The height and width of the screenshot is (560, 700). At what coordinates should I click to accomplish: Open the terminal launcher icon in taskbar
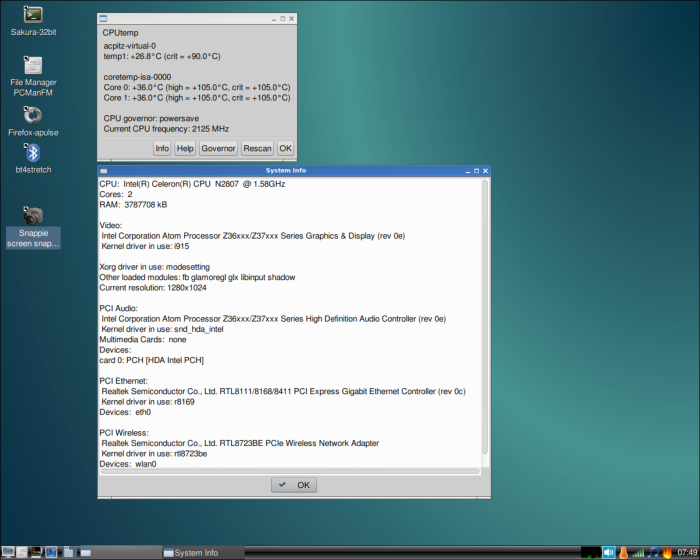pos(36,552)
